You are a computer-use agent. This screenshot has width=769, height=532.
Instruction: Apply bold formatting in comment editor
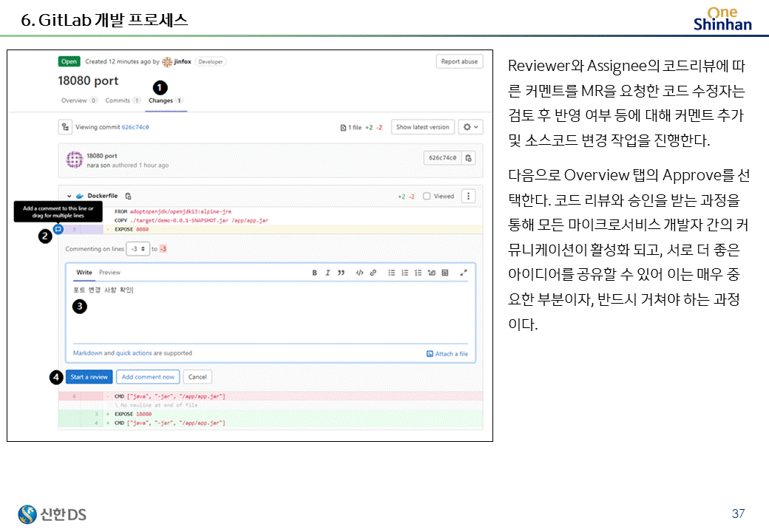pos(314,273)
